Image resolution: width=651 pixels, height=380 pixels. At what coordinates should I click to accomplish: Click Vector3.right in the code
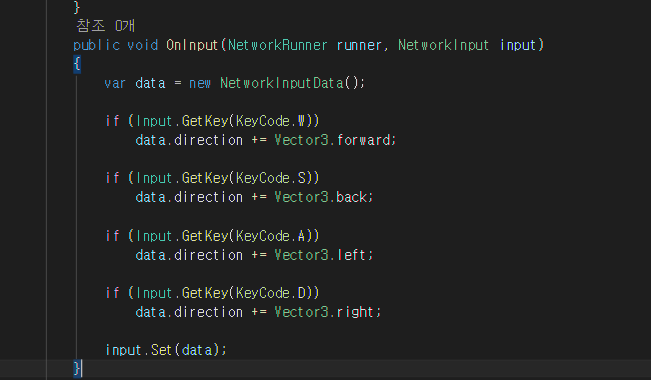click(324, 311)
